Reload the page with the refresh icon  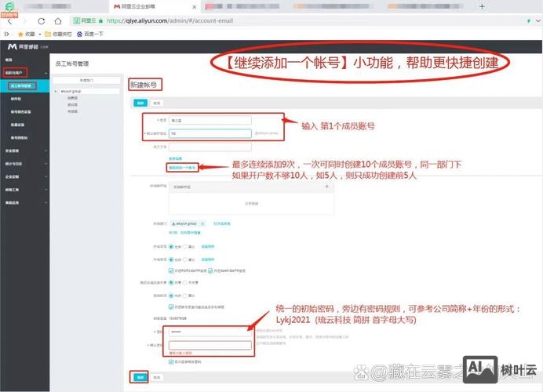[x=42, y=21]
